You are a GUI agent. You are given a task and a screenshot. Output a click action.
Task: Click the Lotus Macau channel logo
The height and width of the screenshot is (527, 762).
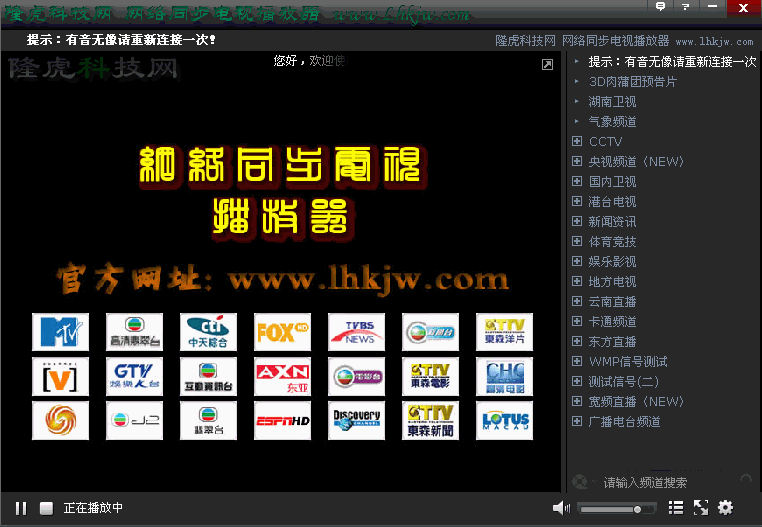point(504,421)
